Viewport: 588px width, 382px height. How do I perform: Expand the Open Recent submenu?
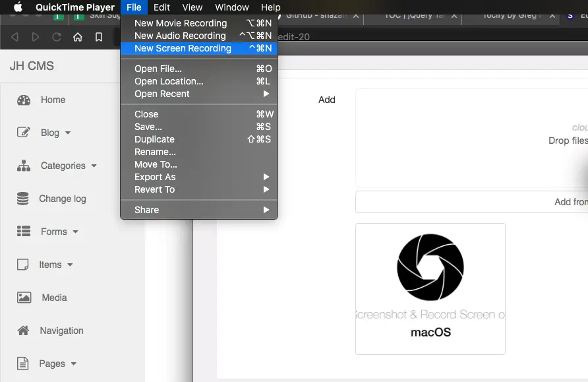(199, 94)
